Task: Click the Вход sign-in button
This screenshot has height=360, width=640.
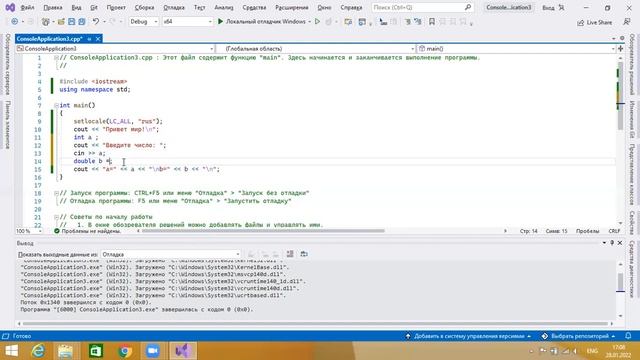Action: pyautogui.click(x=553, y=7)
